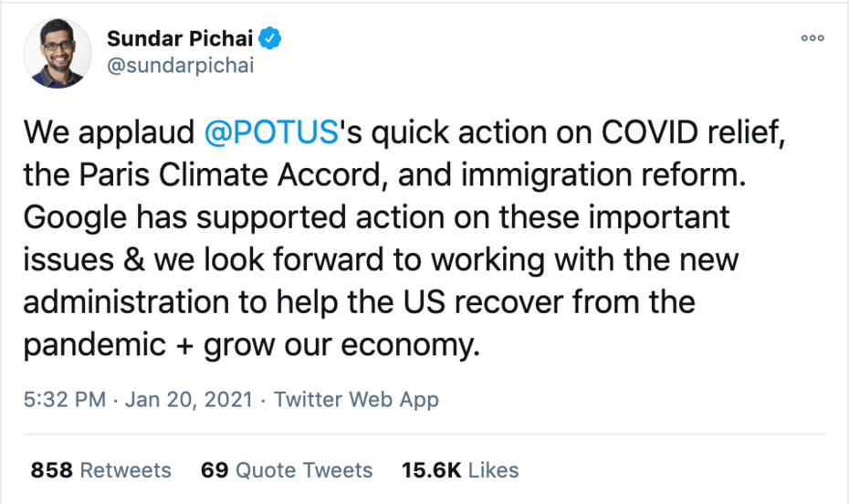View the 15.6K Likes list

click(x=460, y=470)
